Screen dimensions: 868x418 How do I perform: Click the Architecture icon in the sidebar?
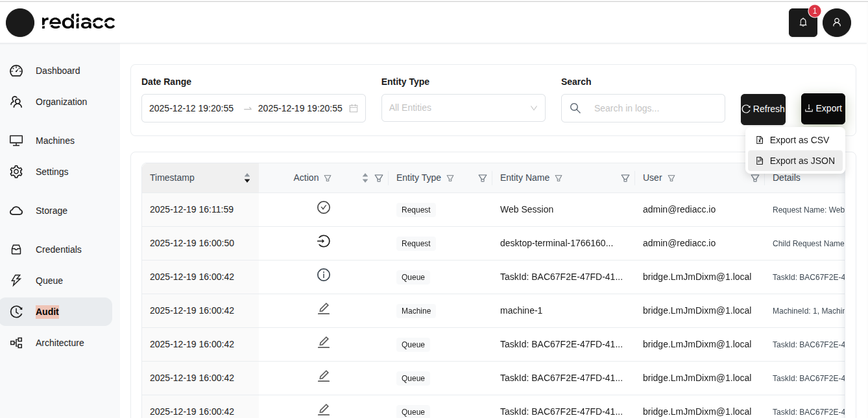coord(16,343)
